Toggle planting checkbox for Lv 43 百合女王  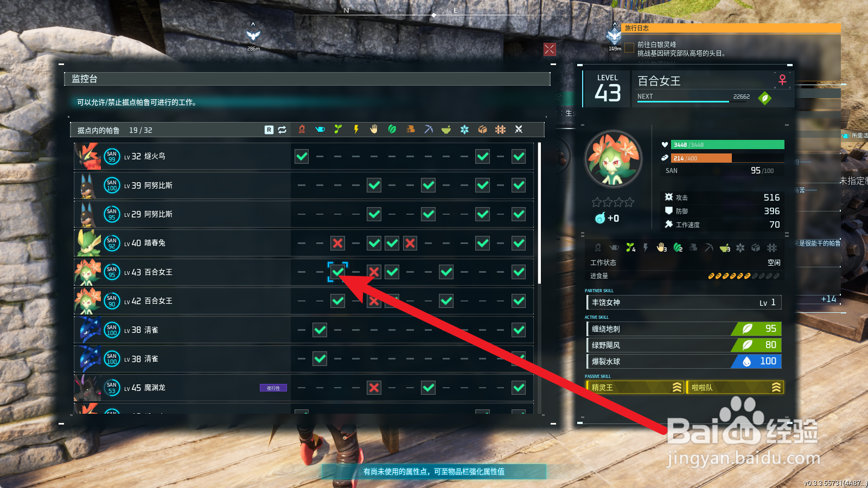tap(338, 272)
